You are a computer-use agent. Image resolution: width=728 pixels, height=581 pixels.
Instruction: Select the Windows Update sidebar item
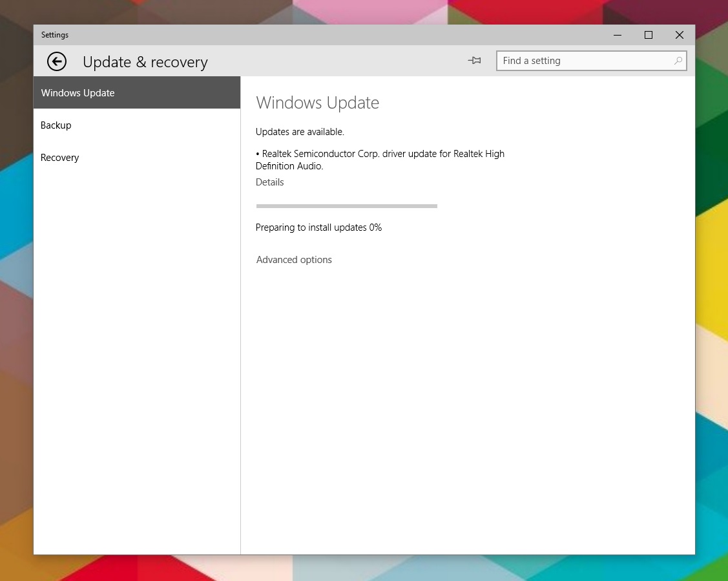(x=137, y=92)
